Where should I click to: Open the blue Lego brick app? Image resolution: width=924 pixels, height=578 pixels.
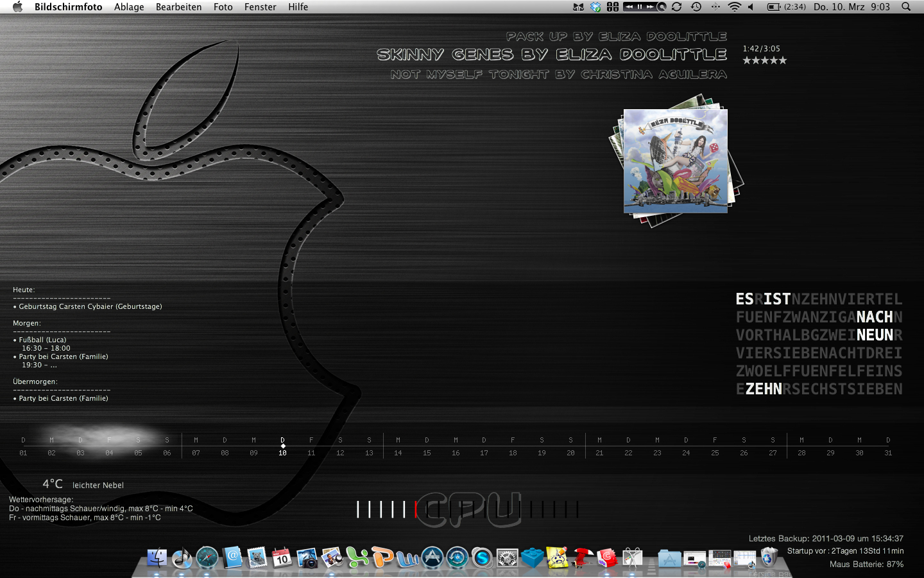pyautogui.click(x=533, y=557)
